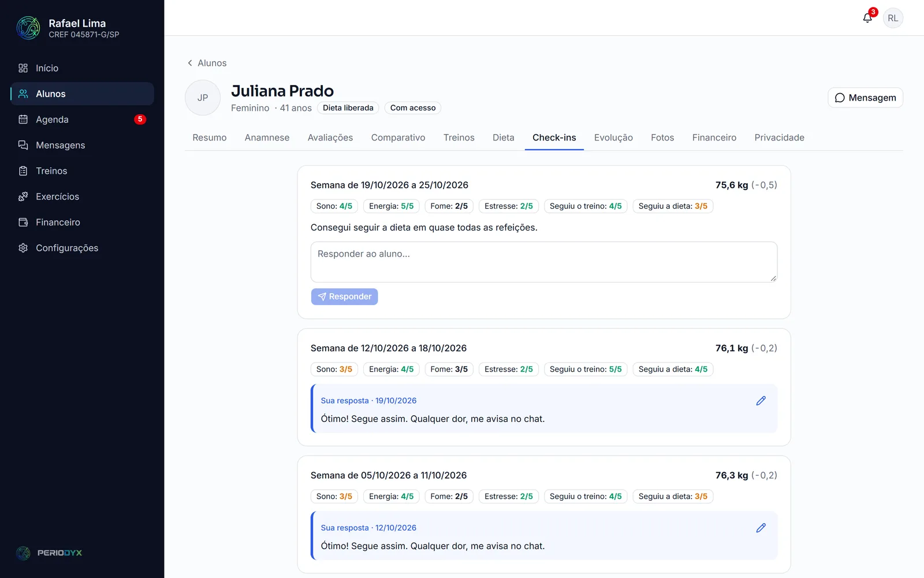Click the JP student avatar
Screen dimensions: 924x578
coord(203,98)
